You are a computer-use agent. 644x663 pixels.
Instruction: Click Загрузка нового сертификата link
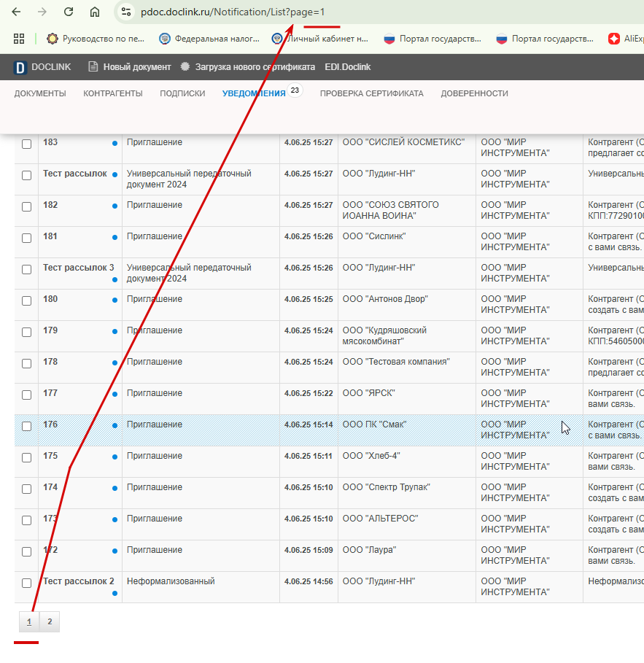click(x=255, y=67)
